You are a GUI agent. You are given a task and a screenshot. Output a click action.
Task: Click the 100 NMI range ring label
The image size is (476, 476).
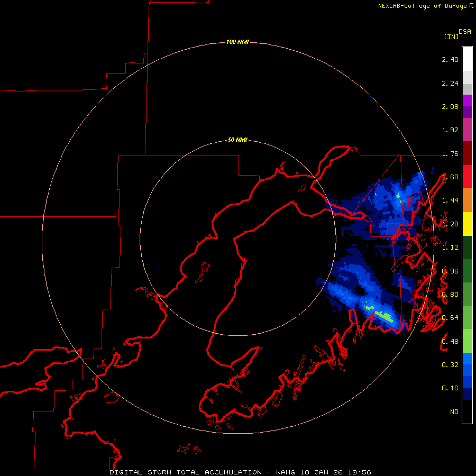[237, 42]
